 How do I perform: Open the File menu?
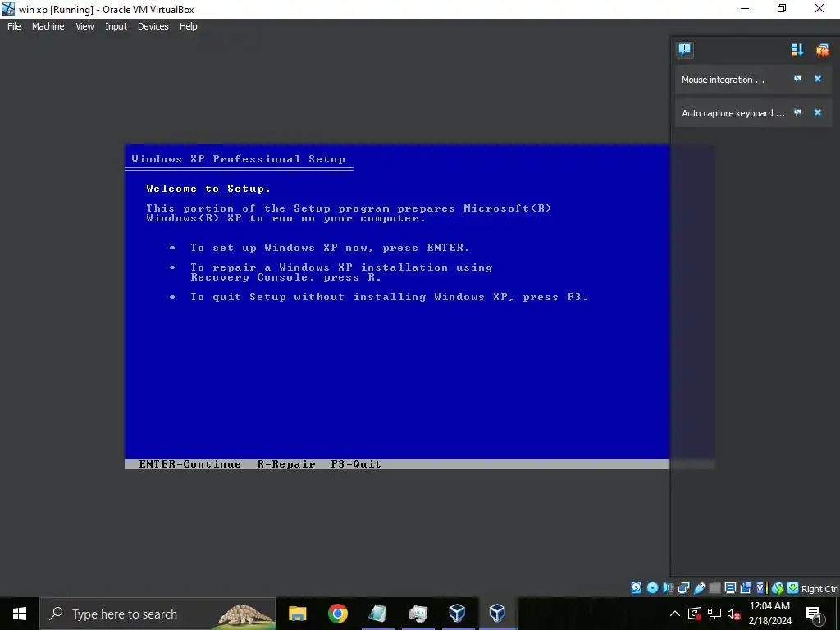[14, 26]
